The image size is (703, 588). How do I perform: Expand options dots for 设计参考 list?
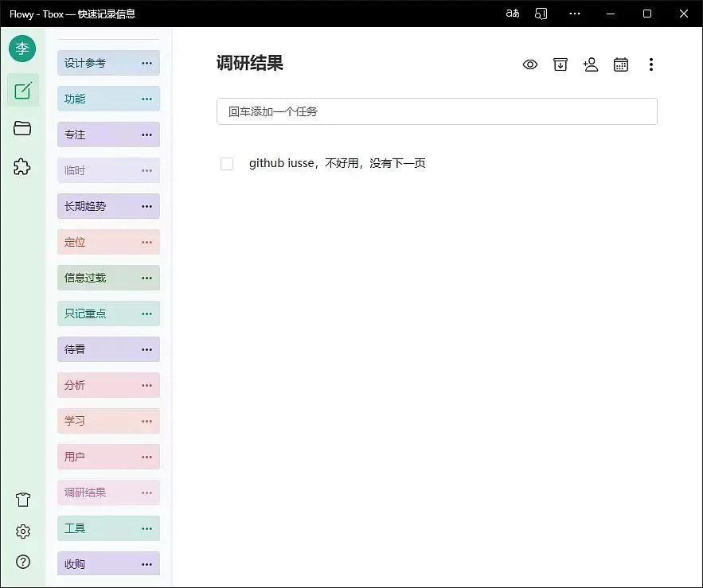click(x=146, y=64)
